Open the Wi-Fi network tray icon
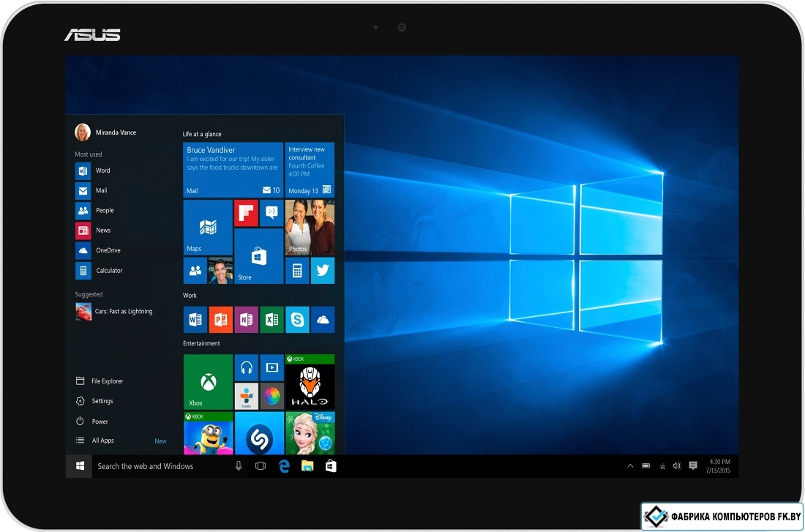Viewport: 805px width, 532px height. [x=662, y=466]
